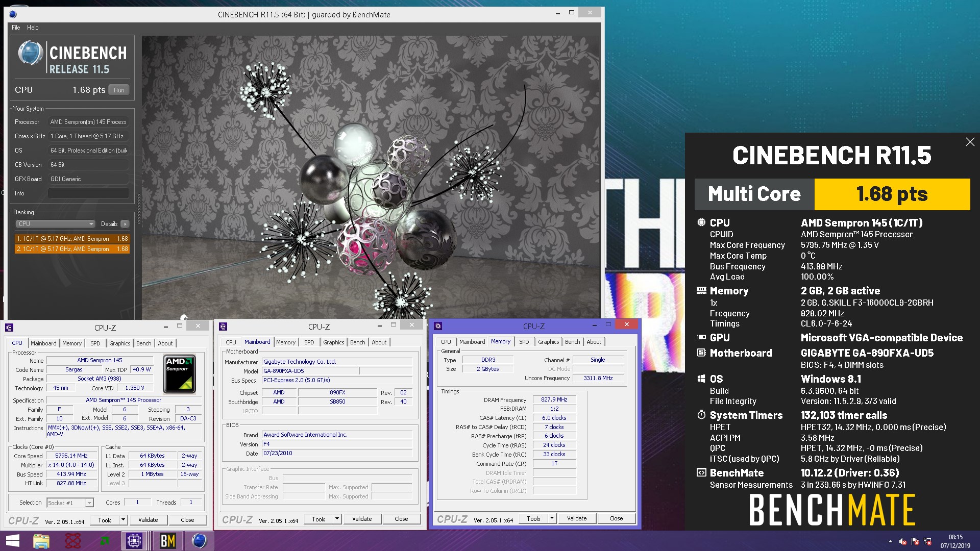This screenshot has width=980, height=551.
Task: Click Validate in CPU-Z Memory window
Action: pos(577,518)
